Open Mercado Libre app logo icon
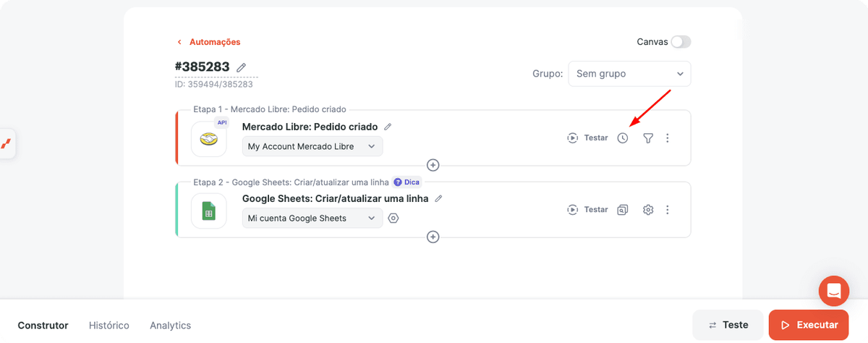This screenshot has height=343, width=868. [x=209, y=139]
